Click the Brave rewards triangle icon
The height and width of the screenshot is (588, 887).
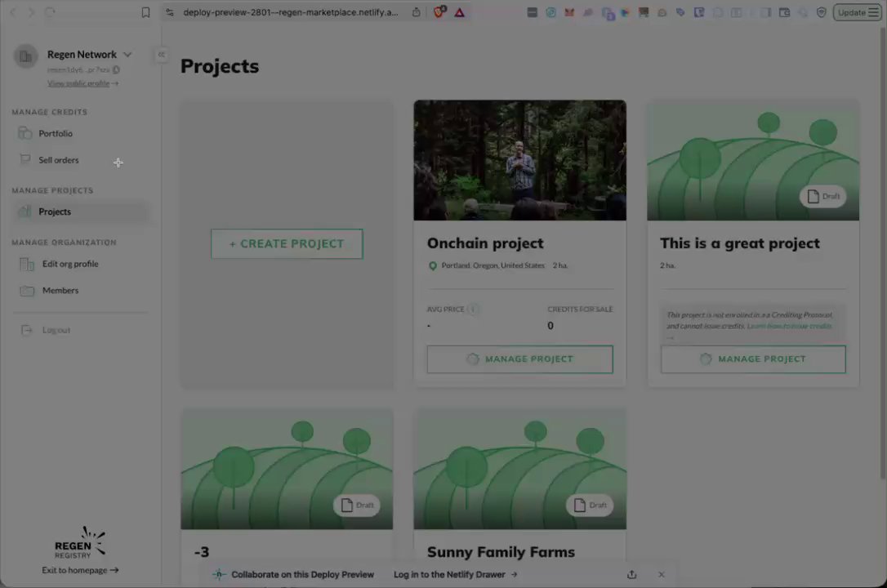pyautogui.click(x=459, y=12)
